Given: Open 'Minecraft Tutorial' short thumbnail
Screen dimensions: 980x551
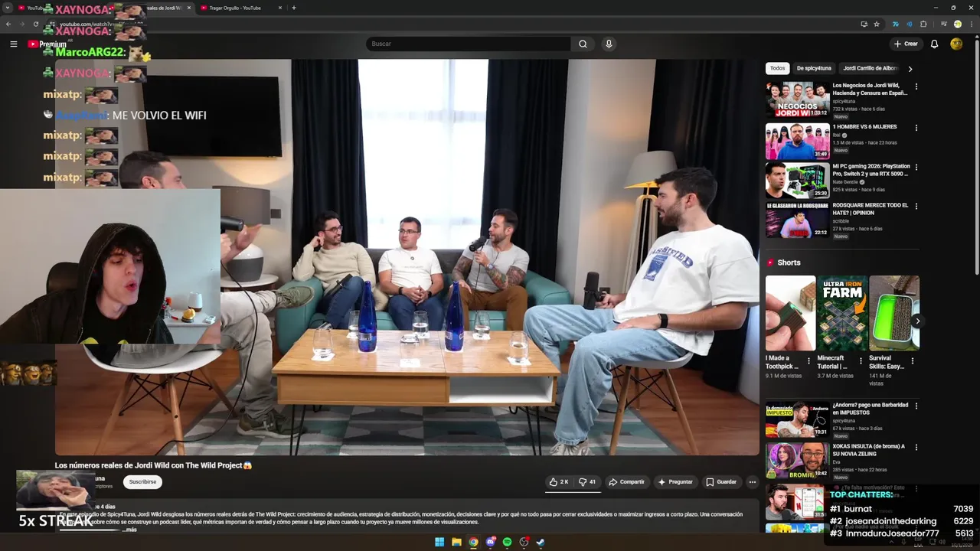Looking at the screenshot, I should pyautogui.click(x=842, y=313).
